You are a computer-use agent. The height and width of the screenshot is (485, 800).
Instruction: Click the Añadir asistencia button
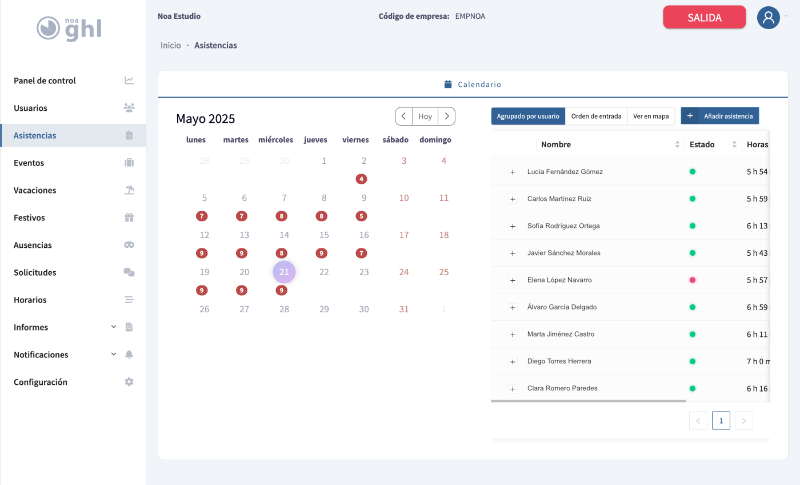[x=720, y=116]
